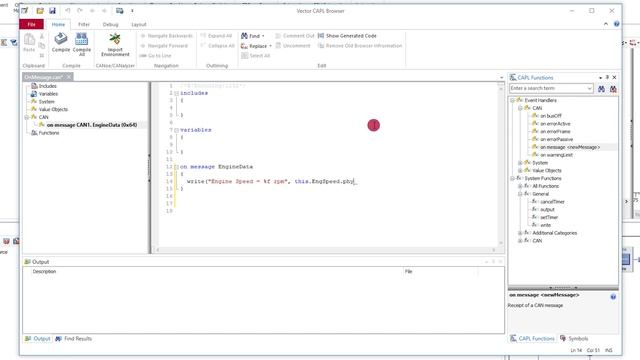Switch to the Filter ribbon tab
The width and height of the screenshot is (640, 360).
point(84,24)
